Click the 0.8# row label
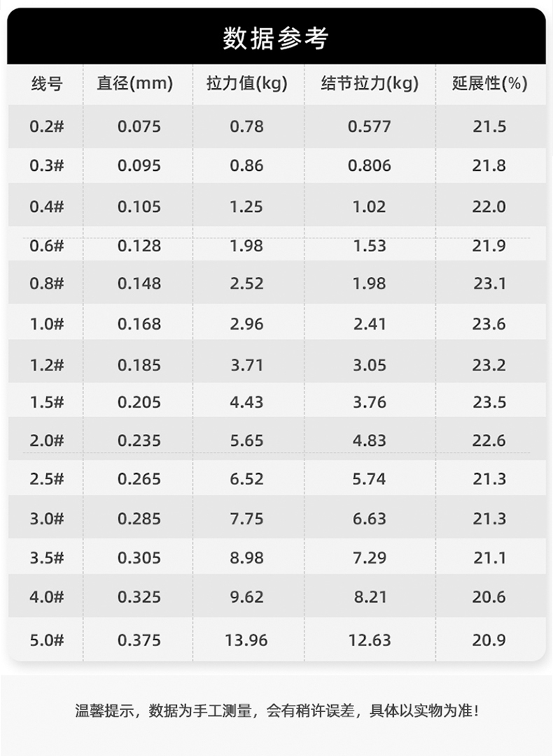 click(x=47, y=283)
